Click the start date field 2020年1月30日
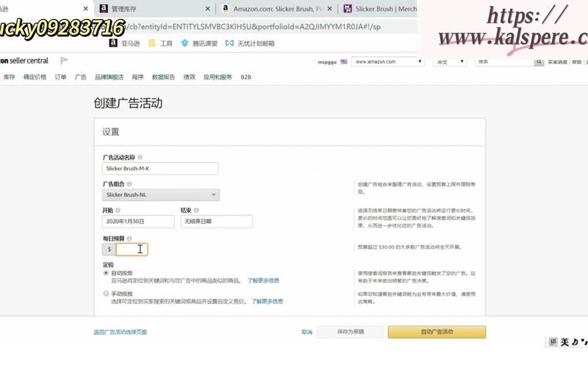 [x=138, y=222]
